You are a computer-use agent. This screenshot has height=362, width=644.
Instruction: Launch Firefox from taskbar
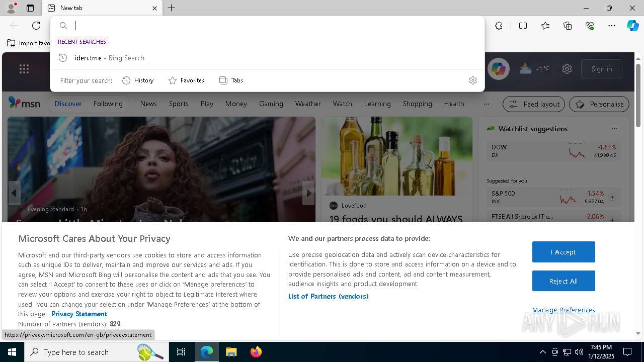(256, 352)
